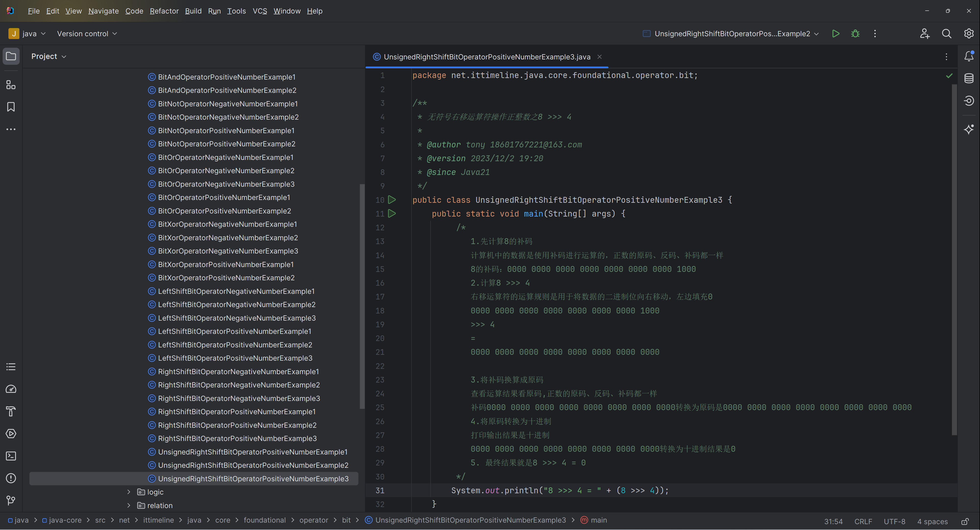Screen dimensions: 980x530
Task: Open Search Everywhere magnifier
Action: pyautogui.click(x=947, y=33)
